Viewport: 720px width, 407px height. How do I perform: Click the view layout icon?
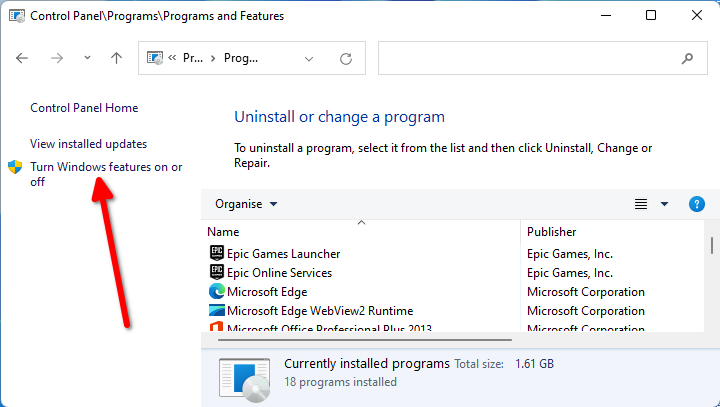click(x=641, y=204)
